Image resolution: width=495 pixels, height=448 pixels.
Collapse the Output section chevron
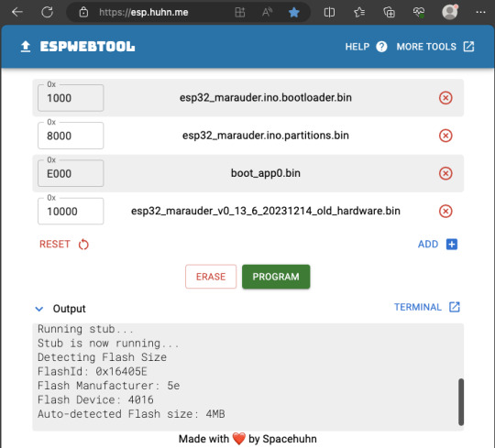coord(39,309)
